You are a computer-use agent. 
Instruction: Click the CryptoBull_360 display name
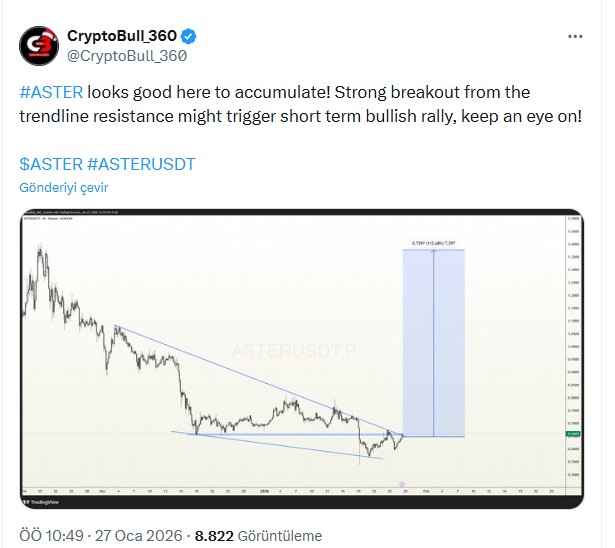[121, 37]
